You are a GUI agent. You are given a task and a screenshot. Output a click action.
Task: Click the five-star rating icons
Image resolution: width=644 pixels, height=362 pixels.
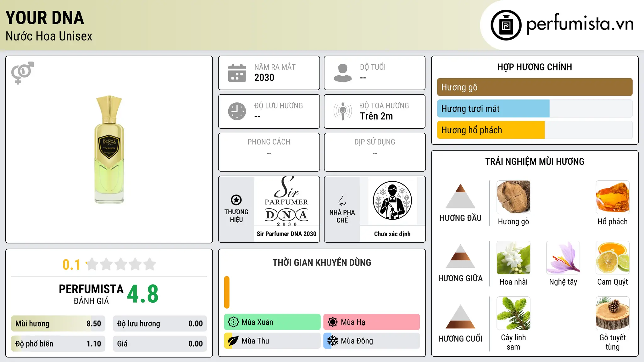(121, 264)
